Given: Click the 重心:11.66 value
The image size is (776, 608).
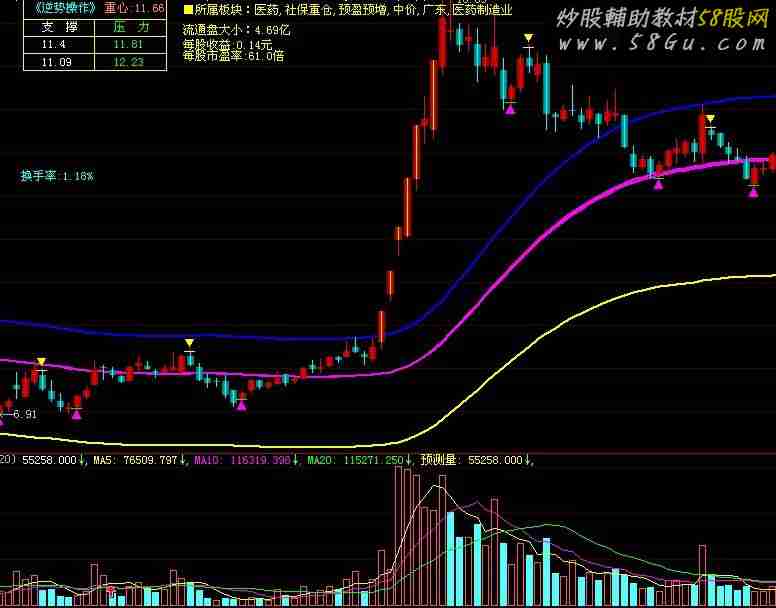Looking at the screenshot, I should (x=135, y=8).
